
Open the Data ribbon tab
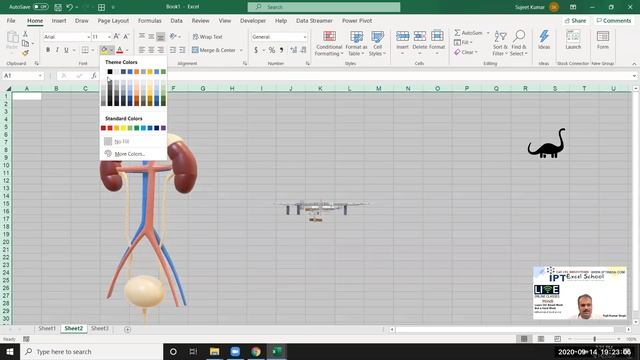(x=176, y=20)
